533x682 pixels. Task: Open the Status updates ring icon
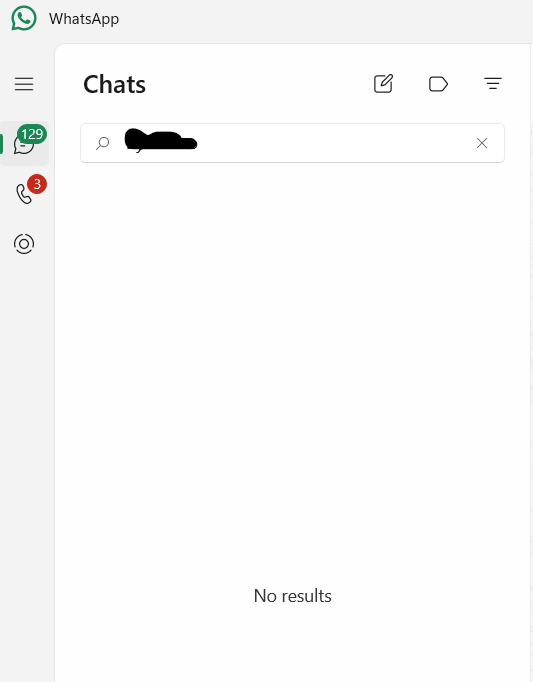(x=24, y=244)
